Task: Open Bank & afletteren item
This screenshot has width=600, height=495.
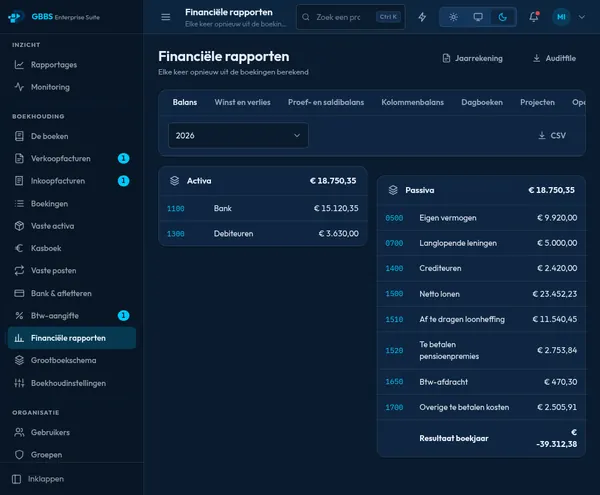Action: 72,293
